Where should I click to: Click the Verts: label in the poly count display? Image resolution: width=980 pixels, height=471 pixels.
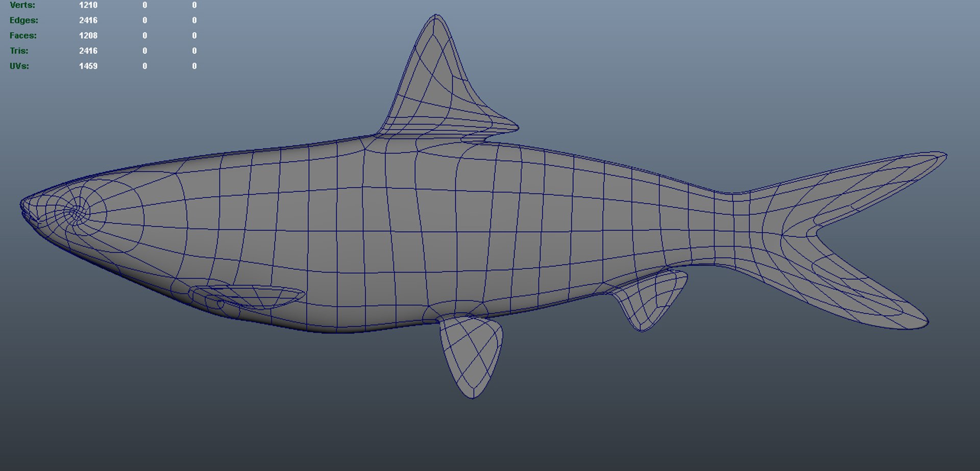(22, 5)
